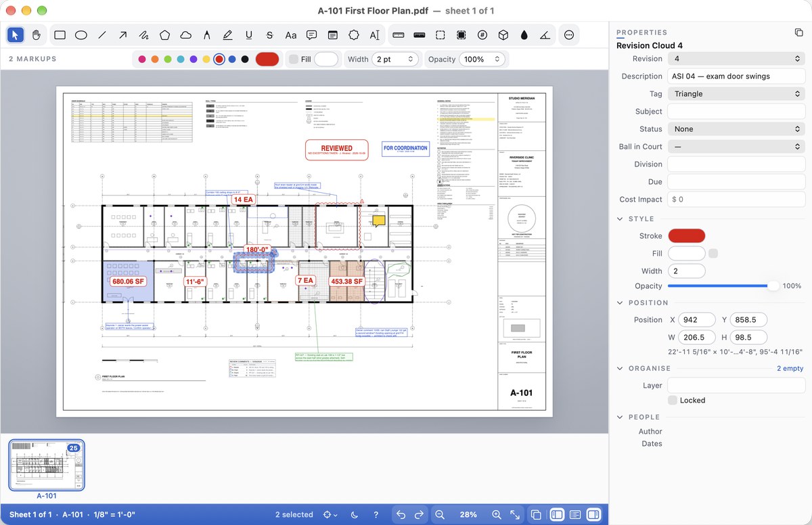Click the '2 empty' link
The height and width of the screenshot is (525, 812).
click(790, 369)
